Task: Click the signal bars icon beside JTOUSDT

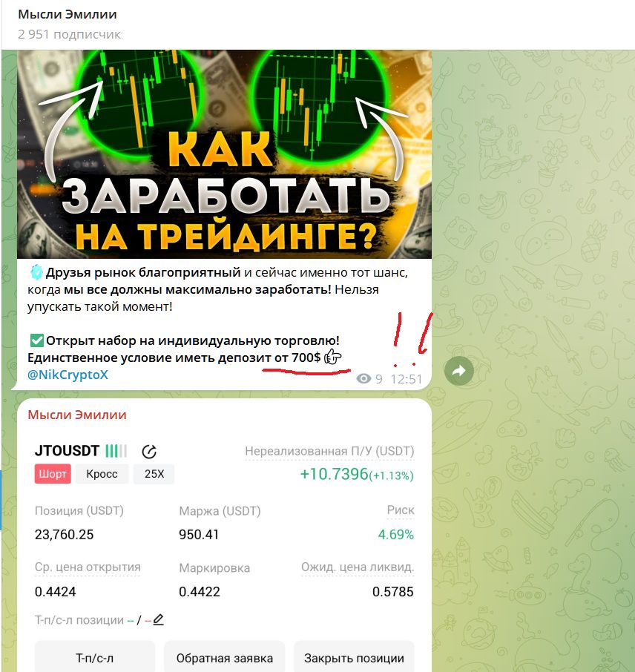Action: [x=116, y=451]
